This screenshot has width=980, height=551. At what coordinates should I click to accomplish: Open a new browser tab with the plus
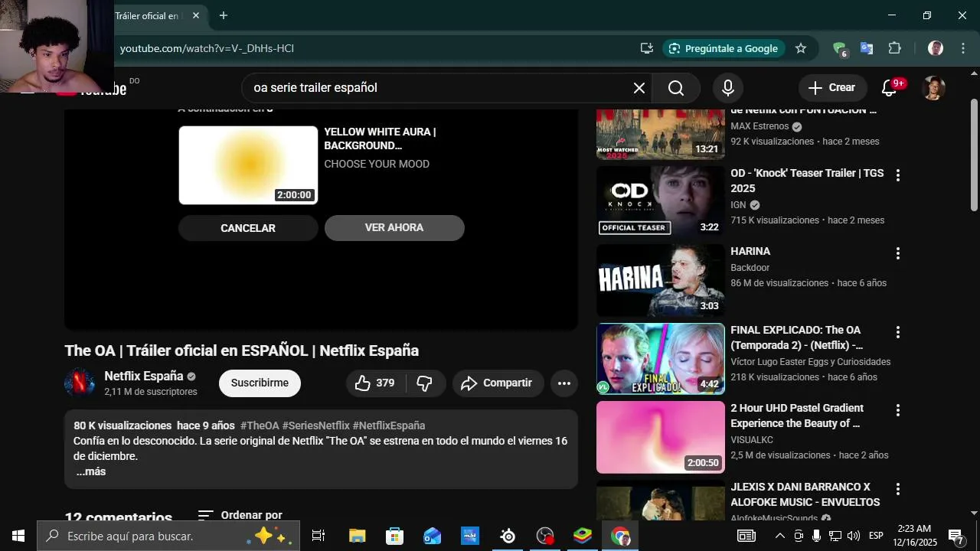224,15
